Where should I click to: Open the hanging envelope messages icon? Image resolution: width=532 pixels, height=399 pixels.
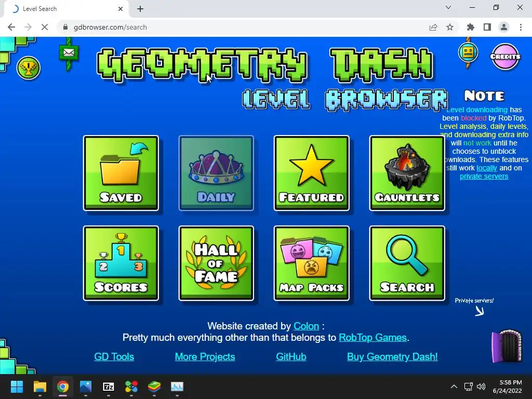pos(69,53)
